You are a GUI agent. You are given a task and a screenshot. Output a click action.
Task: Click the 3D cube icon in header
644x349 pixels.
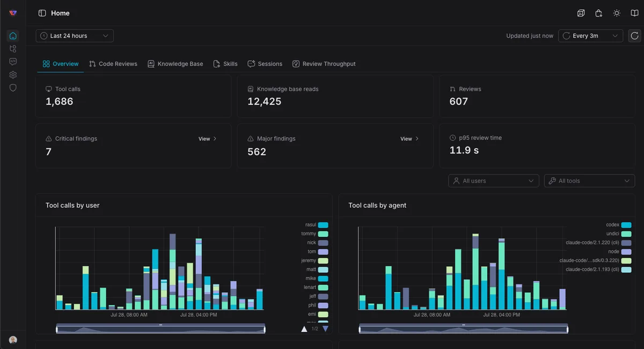581,13
